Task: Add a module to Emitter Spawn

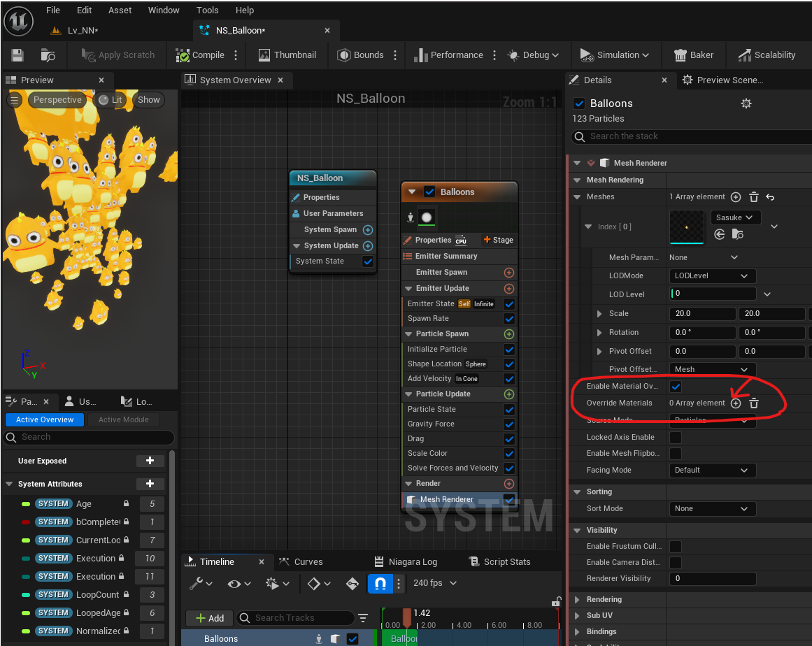Action: 509,272
